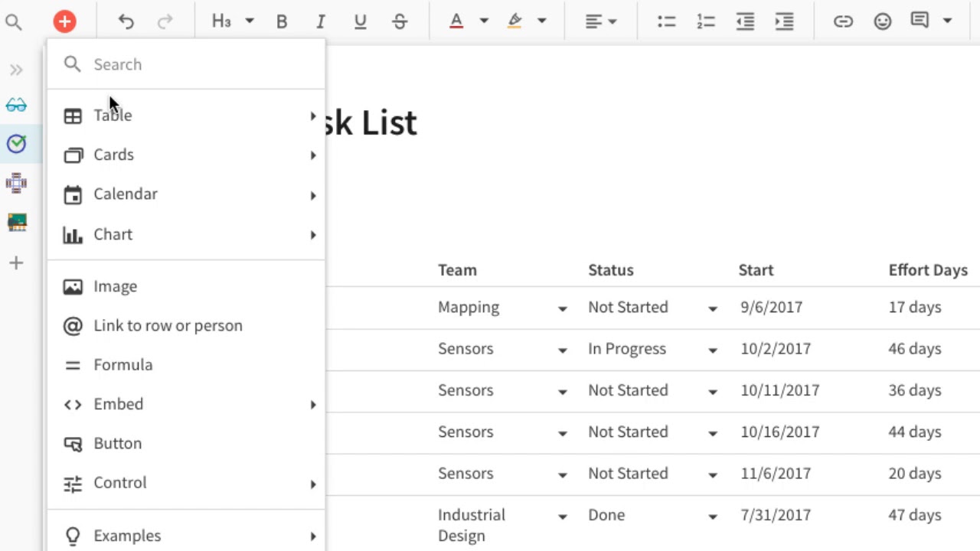Open the H3 heading style dropdown
Viewport: 980px width, 551px height.
click(233, 21)
